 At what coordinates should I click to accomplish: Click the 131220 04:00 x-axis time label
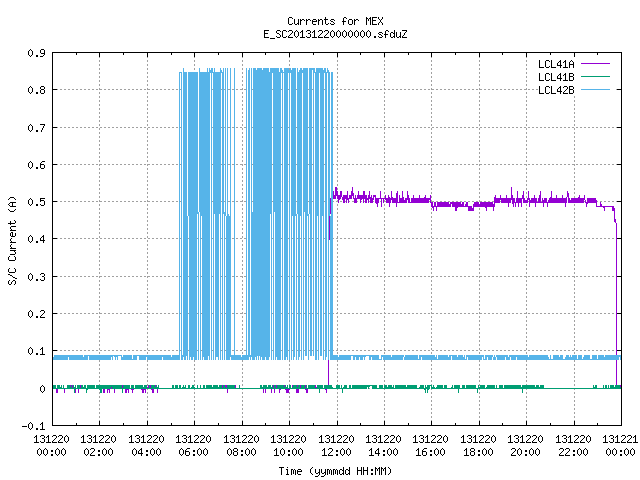[x=146, y=446]
